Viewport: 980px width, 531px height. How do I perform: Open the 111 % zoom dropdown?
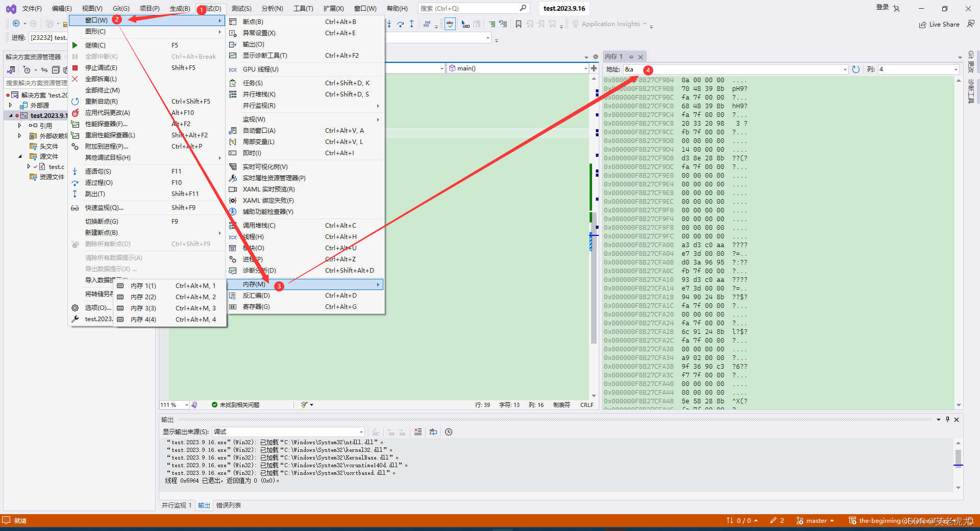click(x=186, y=405)
